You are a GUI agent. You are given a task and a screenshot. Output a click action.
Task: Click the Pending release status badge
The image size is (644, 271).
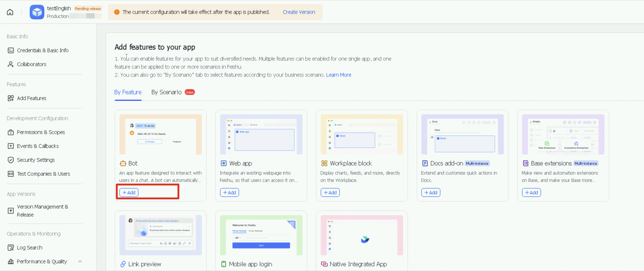coord(88,9)
